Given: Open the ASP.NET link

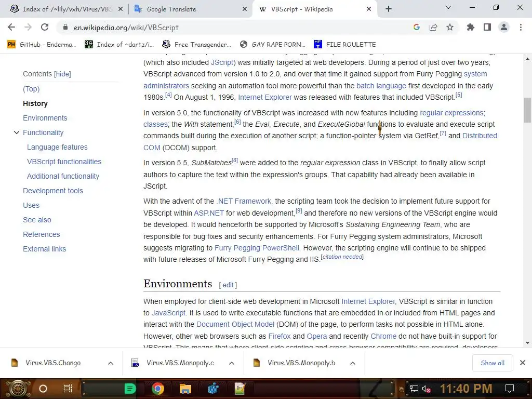Looking at the screenshot, I should pos(209,213).
